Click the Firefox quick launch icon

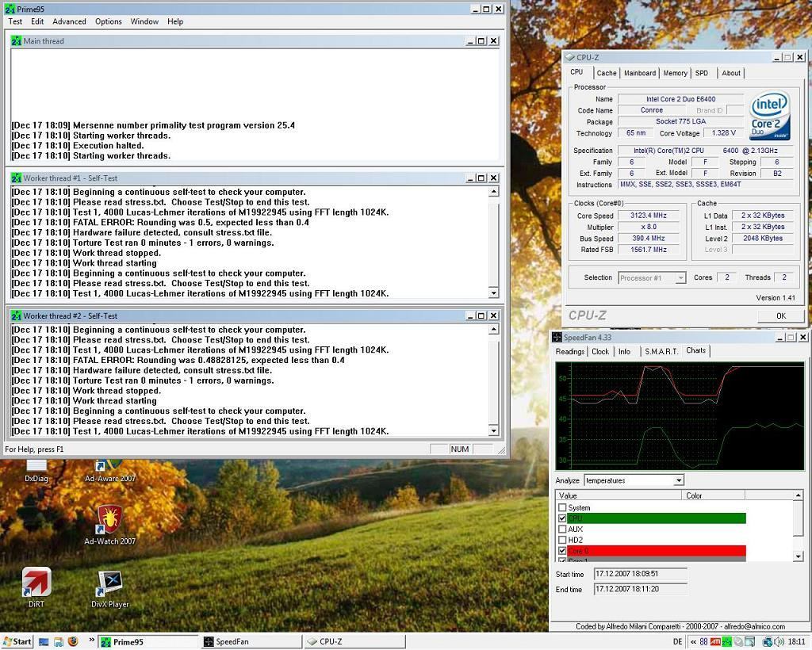point(73,641)
